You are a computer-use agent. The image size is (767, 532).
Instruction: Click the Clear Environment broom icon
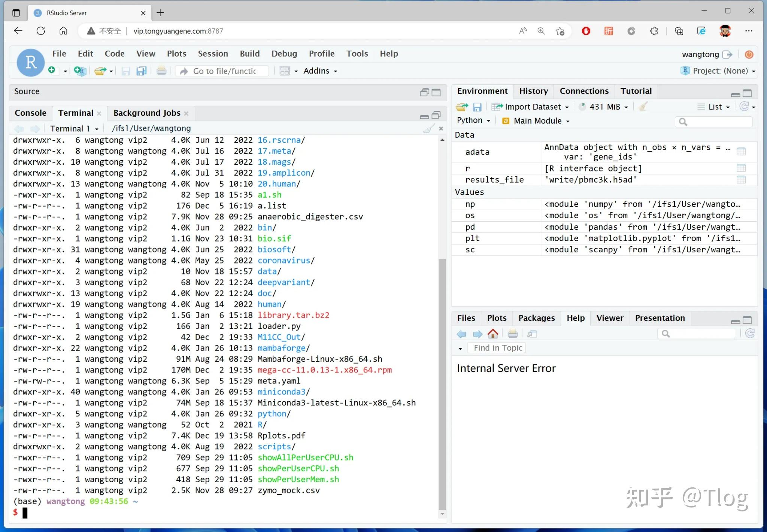click(x=643, y=107)
